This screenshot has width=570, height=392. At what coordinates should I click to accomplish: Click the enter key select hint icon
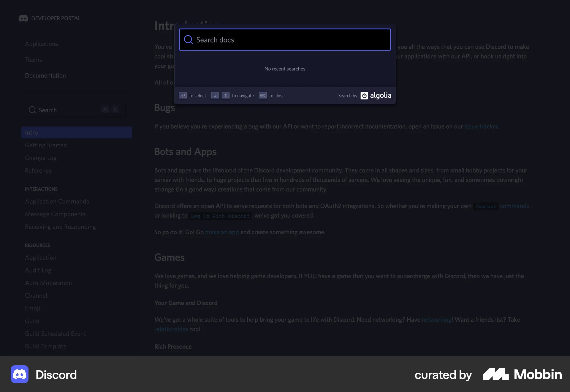[x=183, y=95]
